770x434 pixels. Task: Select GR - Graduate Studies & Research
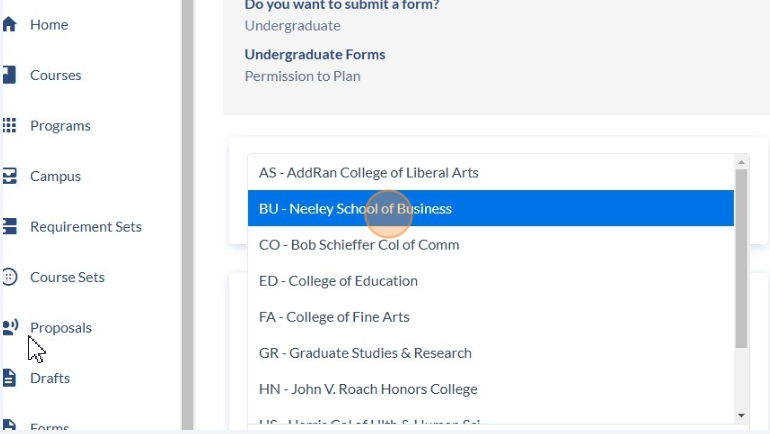pos(491,353)
